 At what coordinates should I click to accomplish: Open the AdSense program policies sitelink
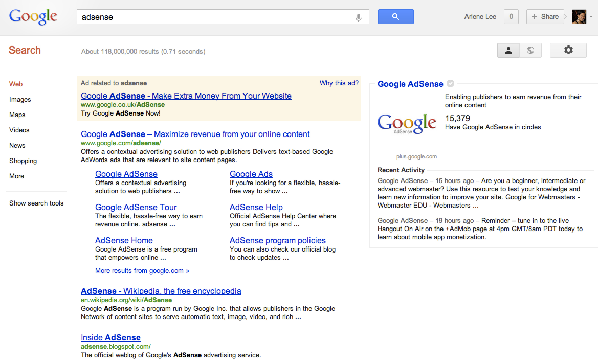[x=278, y=240]
